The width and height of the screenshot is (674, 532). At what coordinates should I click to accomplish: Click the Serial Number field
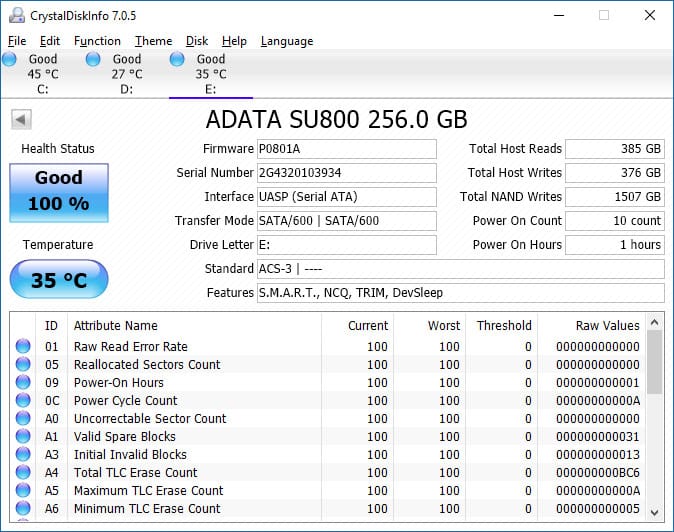[x=346, y=173]
